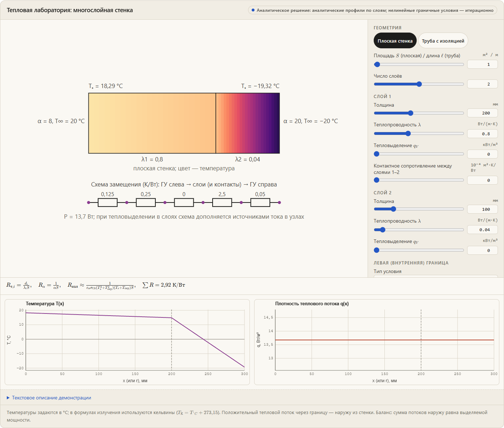
Task: Click layer 2 thermal conductivity slider
Action: [419, 230]
